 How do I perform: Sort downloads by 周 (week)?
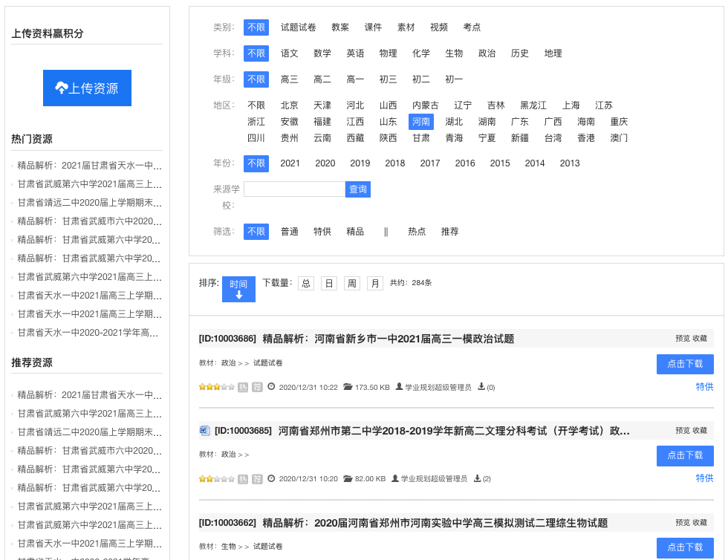pos(352,283)
